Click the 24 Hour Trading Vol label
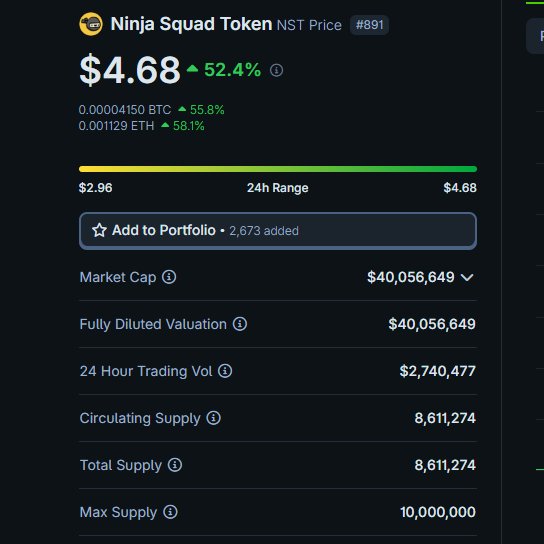Viewport: 544px width, 544px height. [x=146, y=371]
